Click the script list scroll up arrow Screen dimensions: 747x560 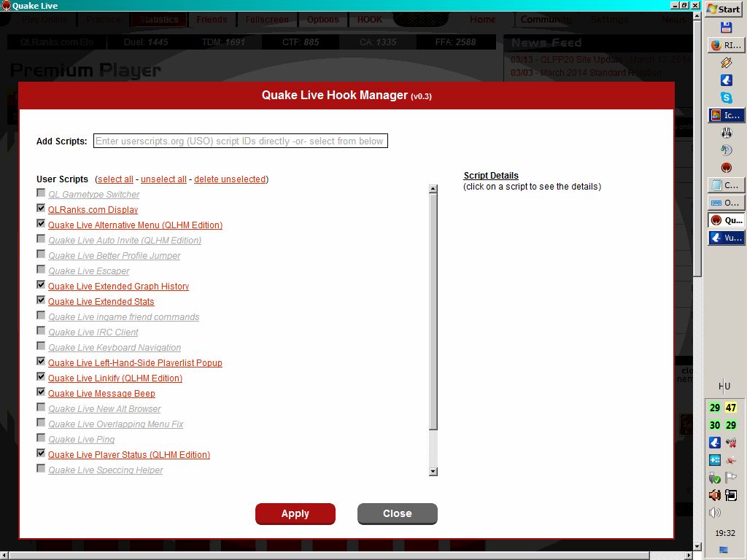(x=433, y=189)
